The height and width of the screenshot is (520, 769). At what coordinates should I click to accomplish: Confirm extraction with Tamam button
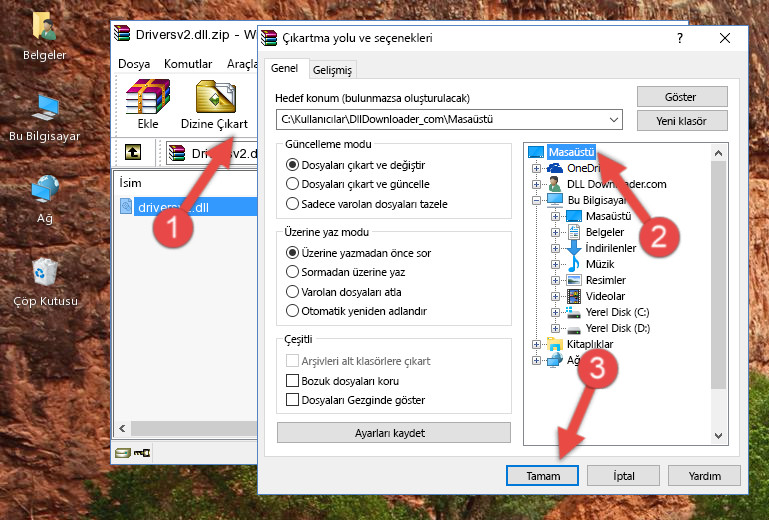click(542, 476)
